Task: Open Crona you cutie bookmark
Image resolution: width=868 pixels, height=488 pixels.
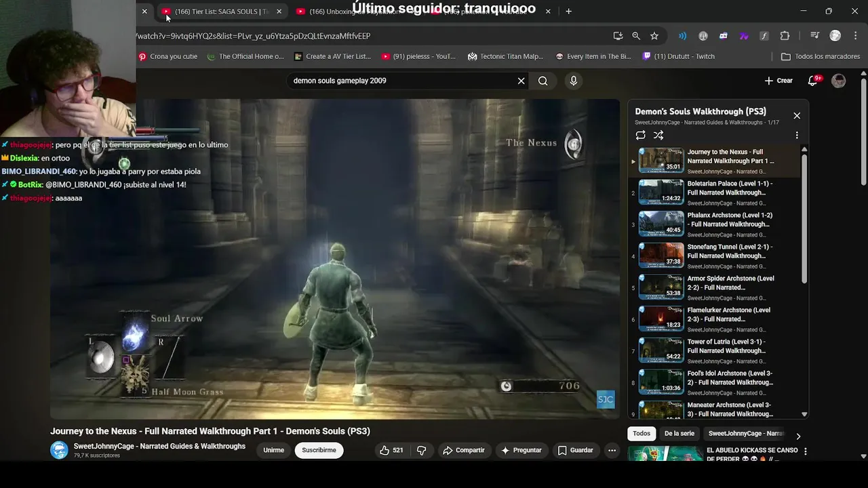Action: tap(168, 56)
